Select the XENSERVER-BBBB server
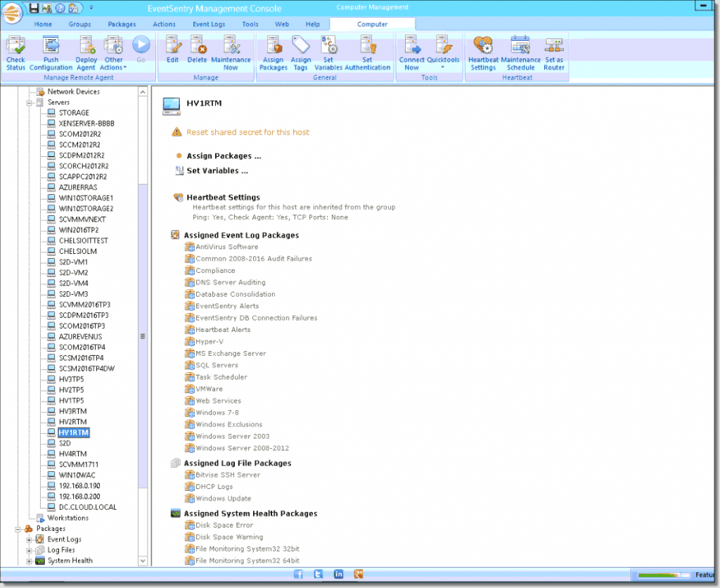This screenshot has width=720, height=588. 86,124
